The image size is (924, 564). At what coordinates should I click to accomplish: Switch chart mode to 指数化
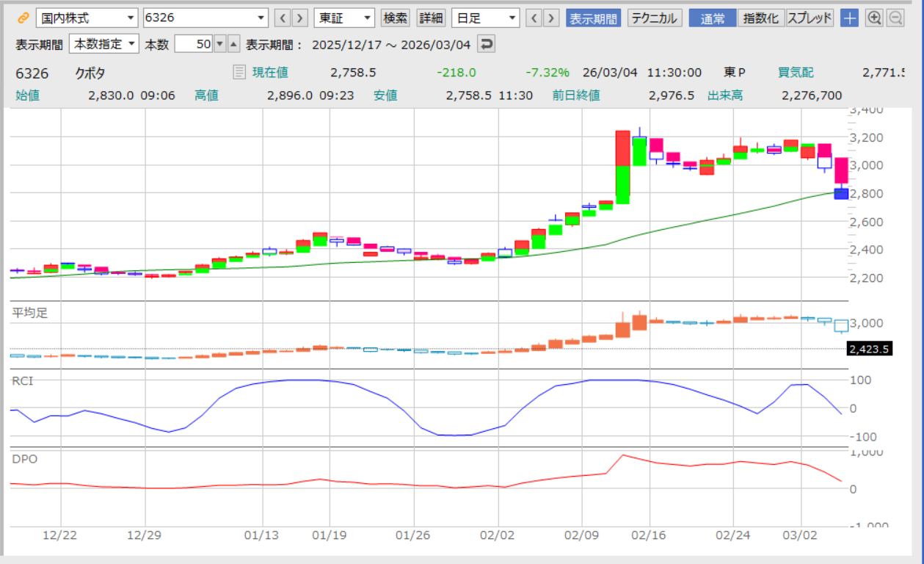[761, 18]
